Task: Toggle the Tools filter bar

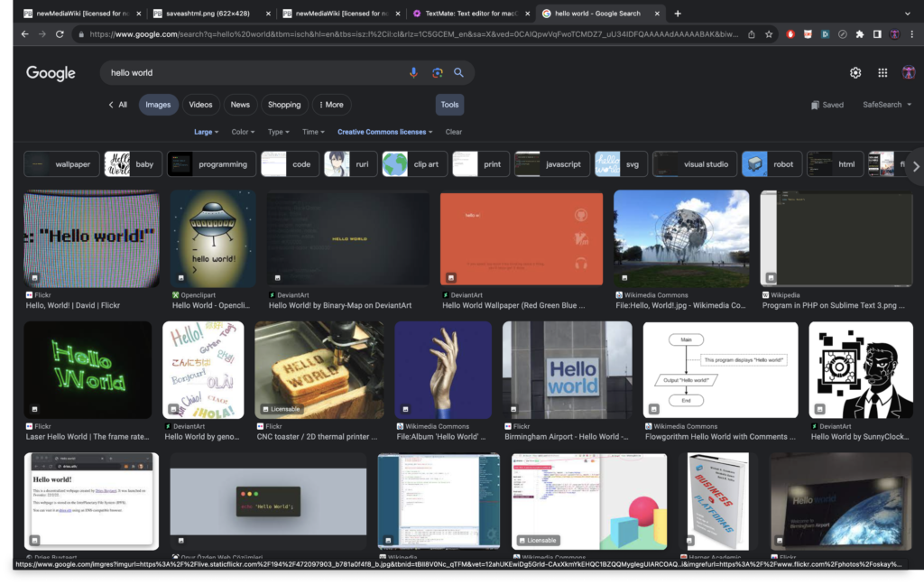Action: [449, 105]
